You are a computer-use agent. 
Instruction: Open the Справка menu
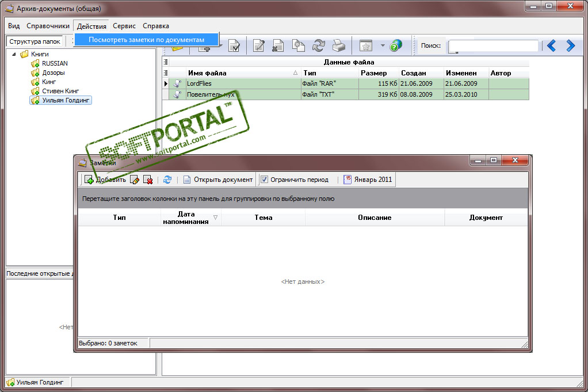tap(155, 26)
